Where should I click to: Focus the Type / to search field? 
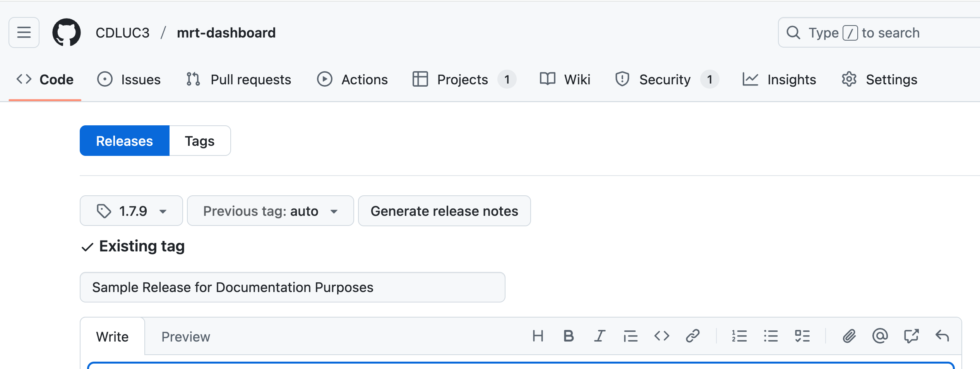(879, 33)
